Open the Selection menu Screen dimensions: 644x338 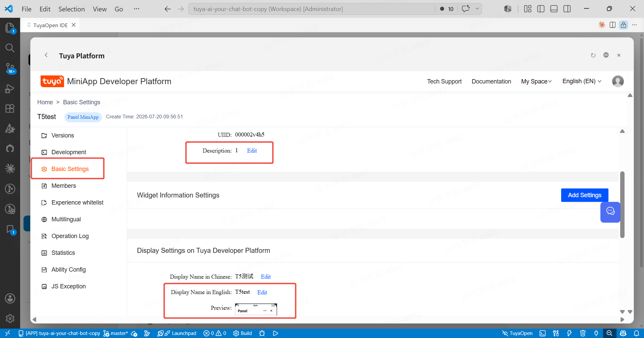71,9
